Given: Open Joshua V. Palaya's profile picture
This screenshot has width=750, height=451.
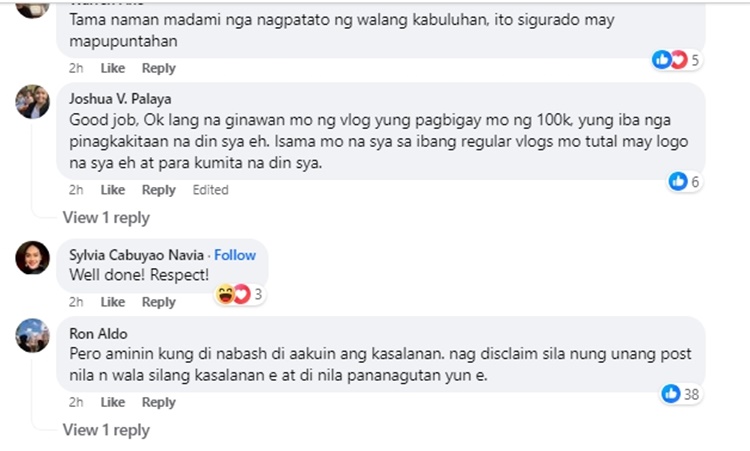Looking at the screenshot, I should coord(33,102).
